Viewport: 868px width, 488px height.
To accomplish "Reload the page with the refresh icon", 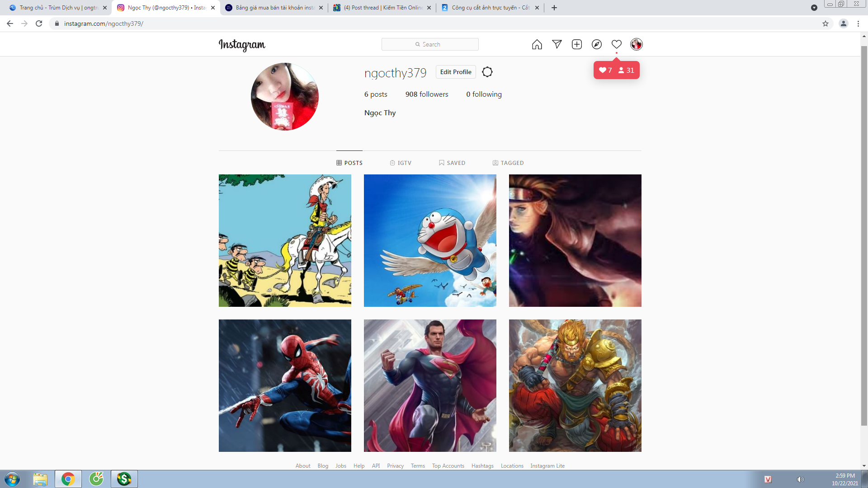I will [x=39, y=23].
